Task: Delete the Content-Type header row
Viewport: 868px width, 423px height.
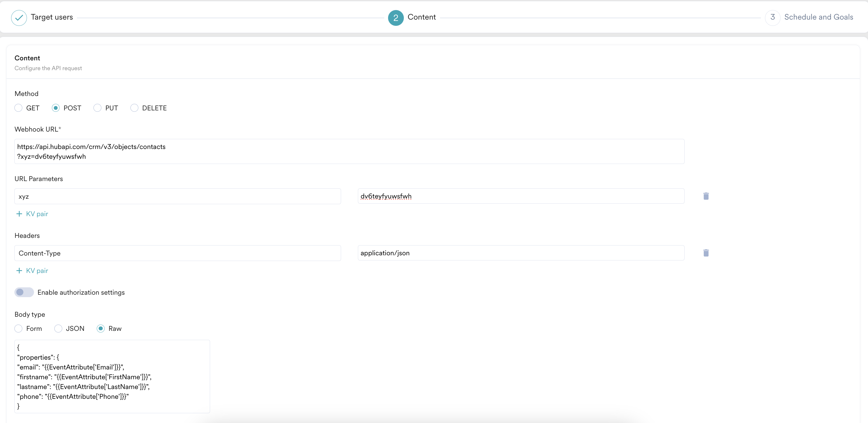Action: [x=706, y=253]
